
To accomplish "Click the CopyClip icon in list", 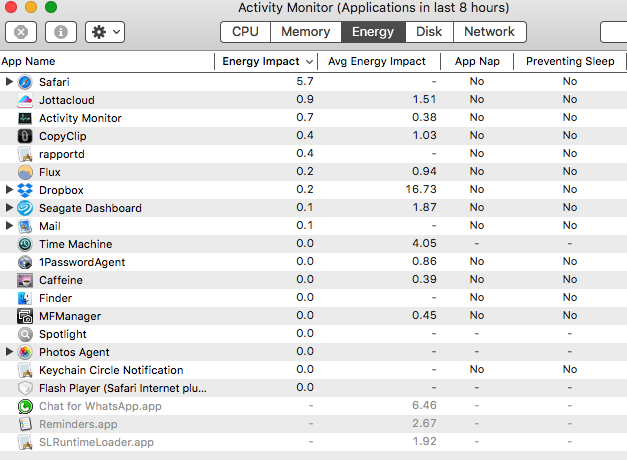I will click(25, 136).
